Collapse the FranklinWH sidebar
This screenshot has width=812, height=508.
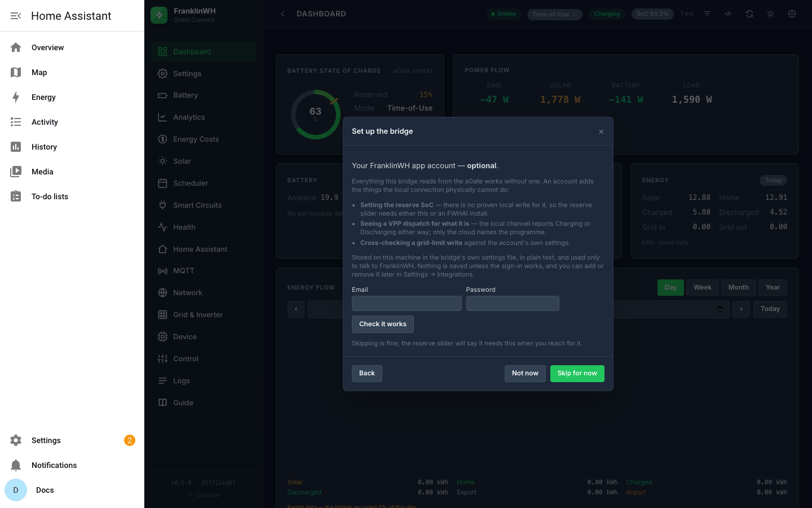(204, 495)
